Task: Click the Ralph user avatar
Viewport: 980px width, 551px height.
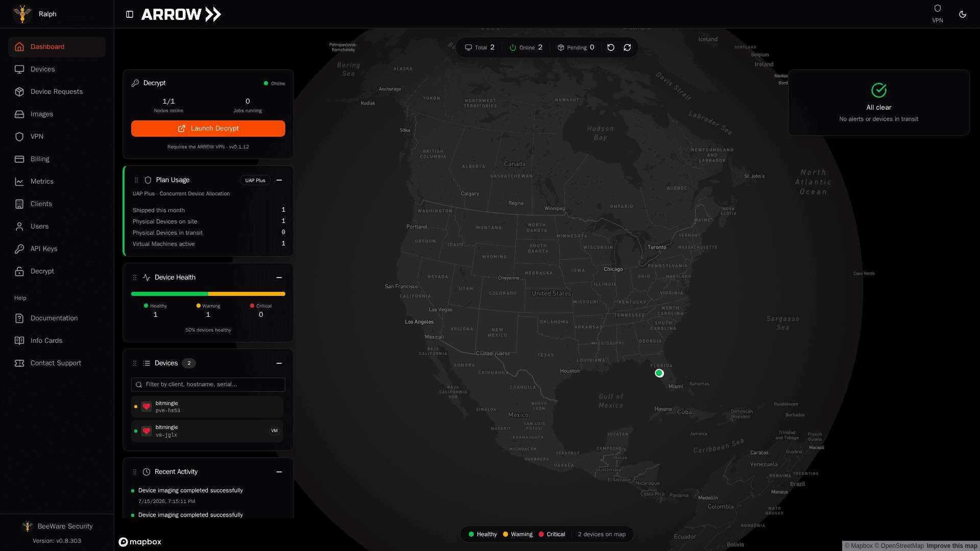Action: (x=22, y=14)
